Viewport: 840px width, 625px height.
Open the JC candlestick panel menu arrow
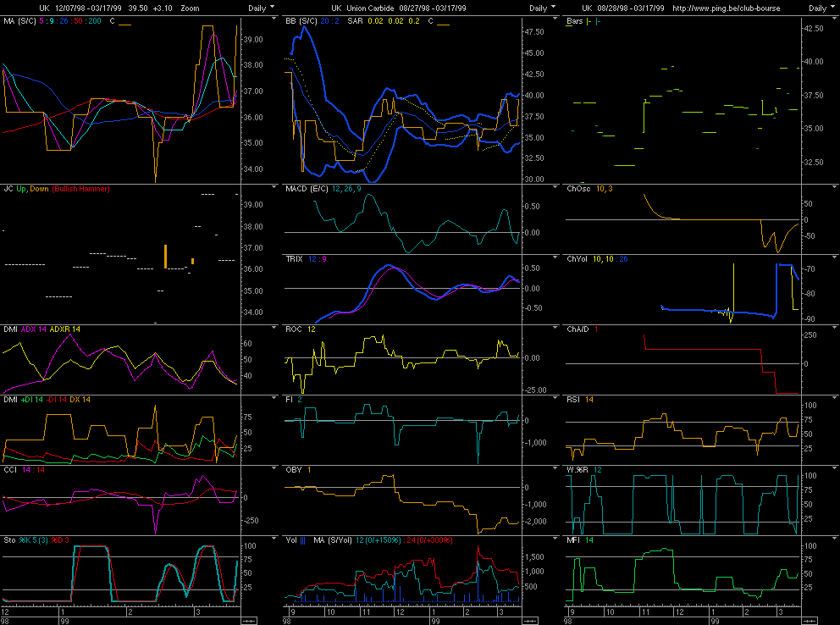click(274, 187)
